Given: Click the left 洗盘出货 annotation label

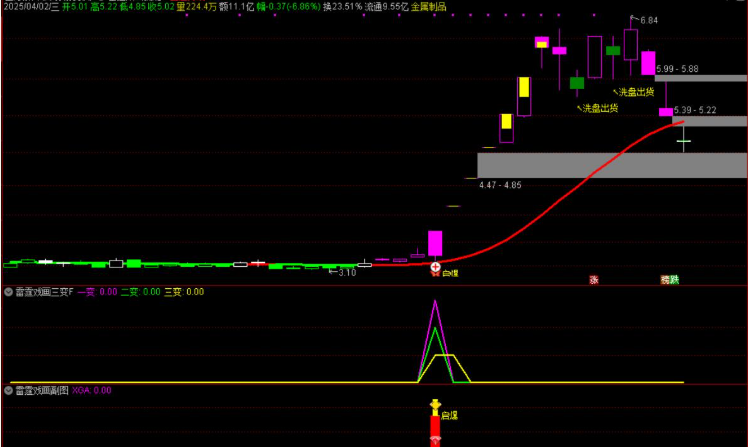Looking at the screenshot, I should point(596,107).
